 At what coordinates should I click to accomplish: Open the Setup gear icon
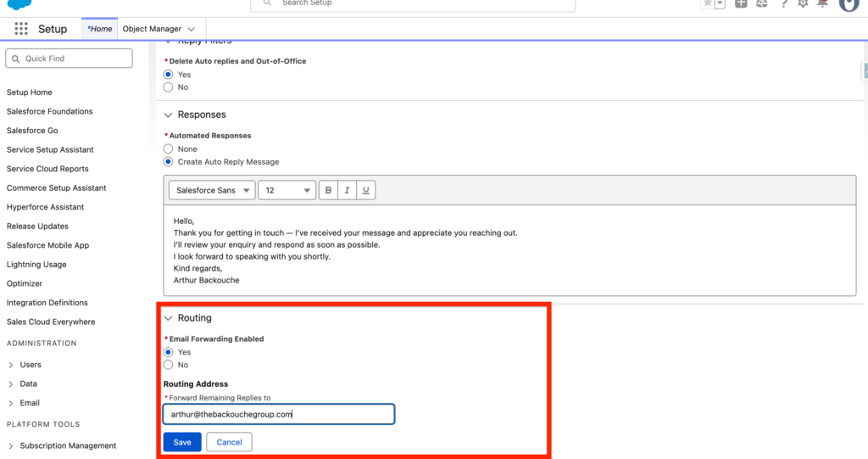pyautogui.click(x=803, y=3)
